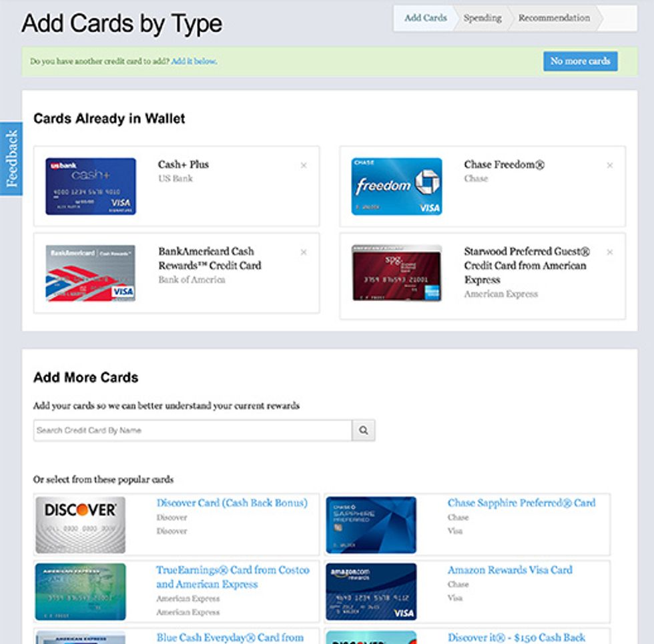654x644 pixels.
Task: Focus the Search Credit Card By Name field
Action: [x=193, y=430]
